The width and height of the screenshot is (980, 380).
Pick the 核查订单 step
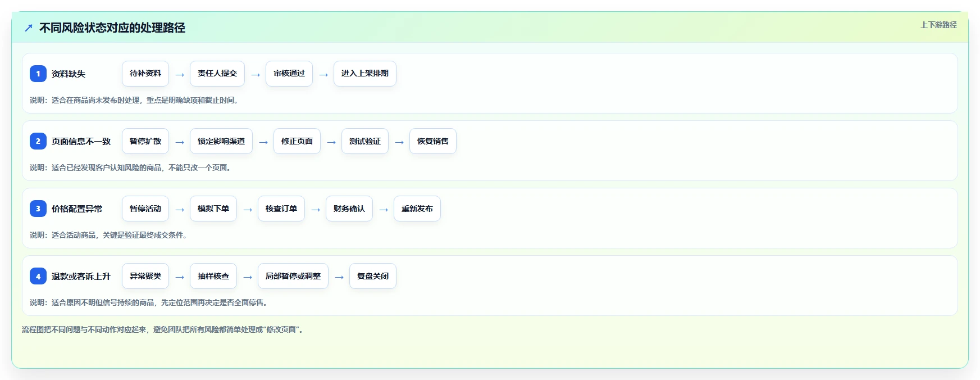coord(281,209)
